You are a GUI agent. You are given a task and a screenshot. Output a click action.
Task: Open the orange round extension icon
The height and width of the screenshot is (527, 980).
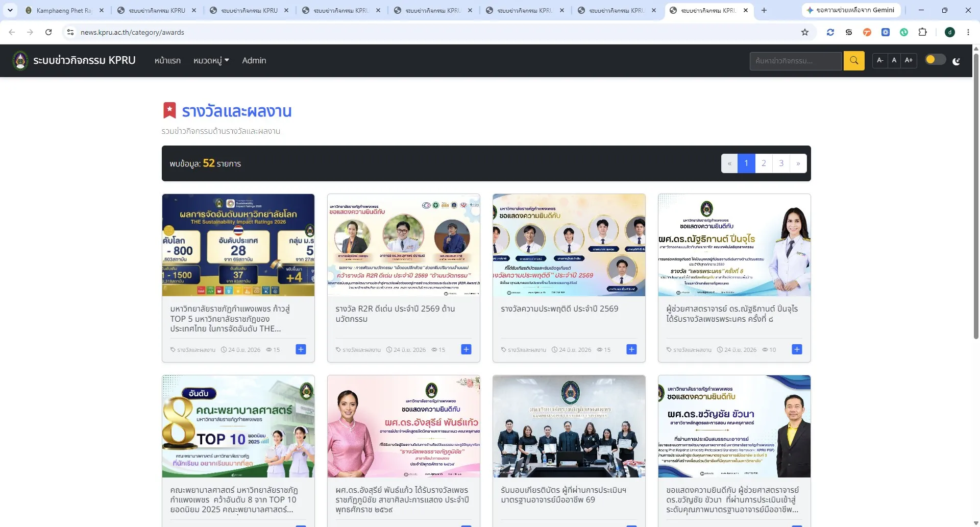[x=867, y=32]
